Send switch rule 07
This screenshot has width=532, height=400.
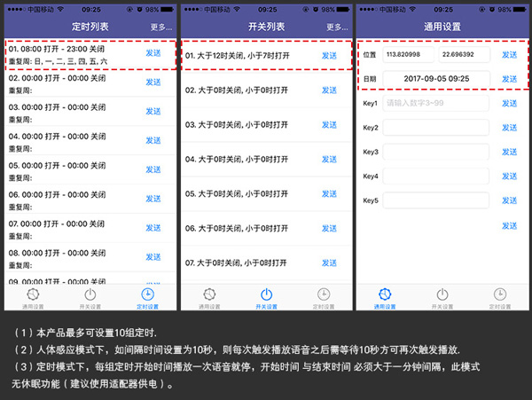point(329,263)
